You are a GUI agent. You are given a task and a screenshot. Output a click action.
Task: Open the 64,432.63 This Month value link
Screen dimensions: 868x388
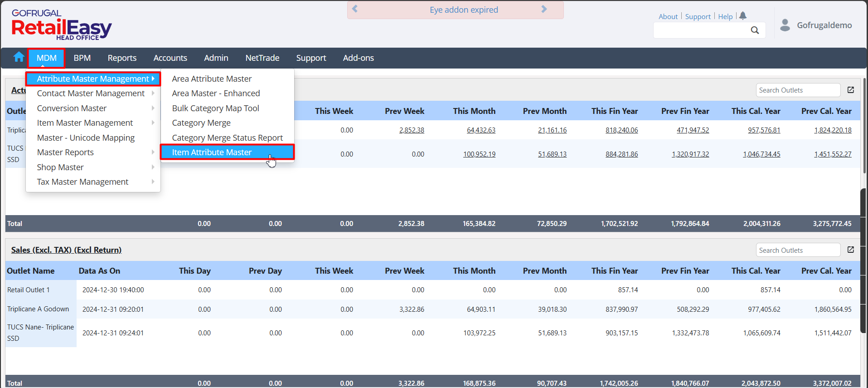(x=481, y=130)
